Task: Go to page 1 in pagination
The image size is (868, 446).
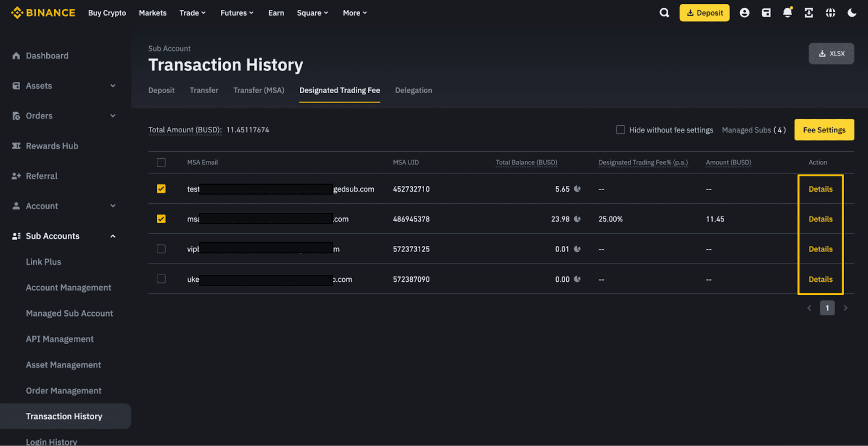Action: pos(827,308)
